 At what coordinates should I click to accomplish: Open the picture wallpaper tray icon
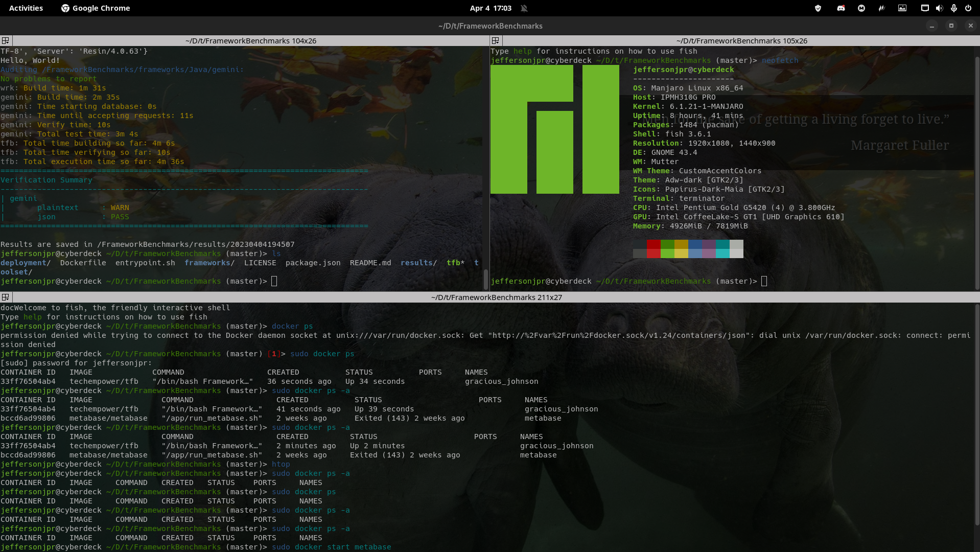coord(902,8)
